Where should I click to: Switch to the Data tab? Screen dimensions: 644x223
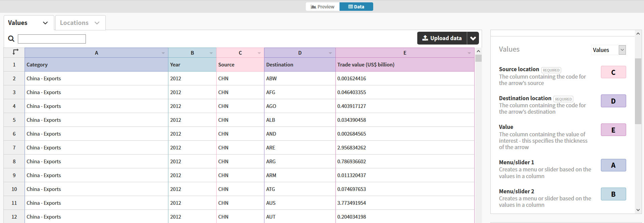coord(356,7)
